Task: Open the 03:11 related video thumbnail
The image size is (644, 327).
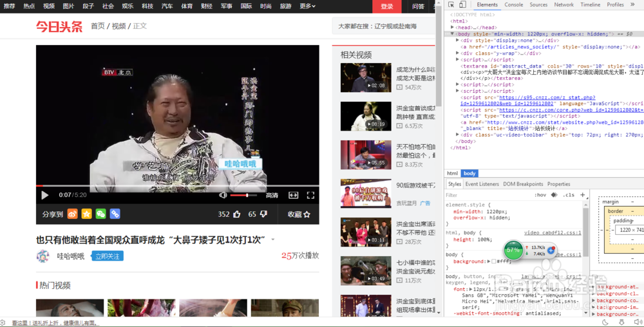Action: [366, 232]
